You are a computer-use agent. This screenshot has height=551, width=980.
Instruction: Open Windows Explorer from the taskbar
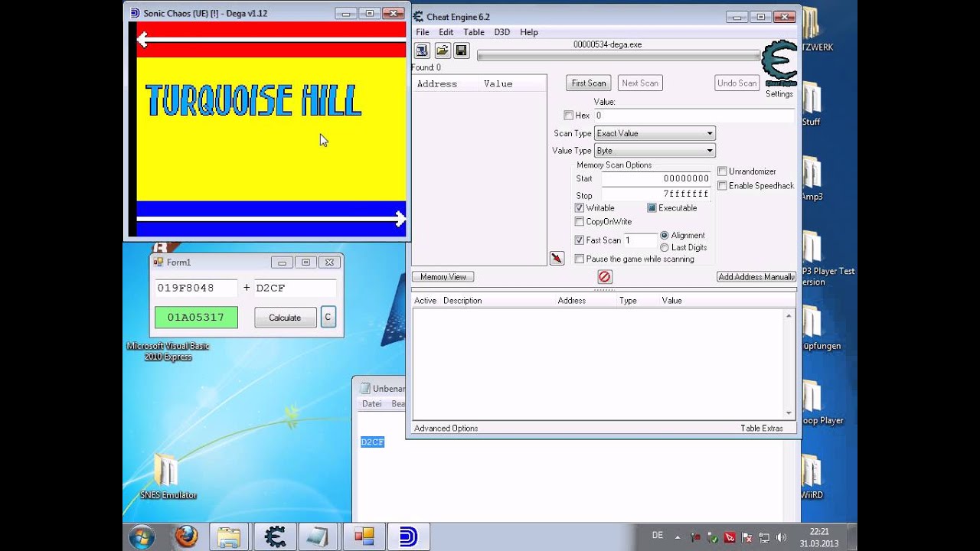(228, 537)
